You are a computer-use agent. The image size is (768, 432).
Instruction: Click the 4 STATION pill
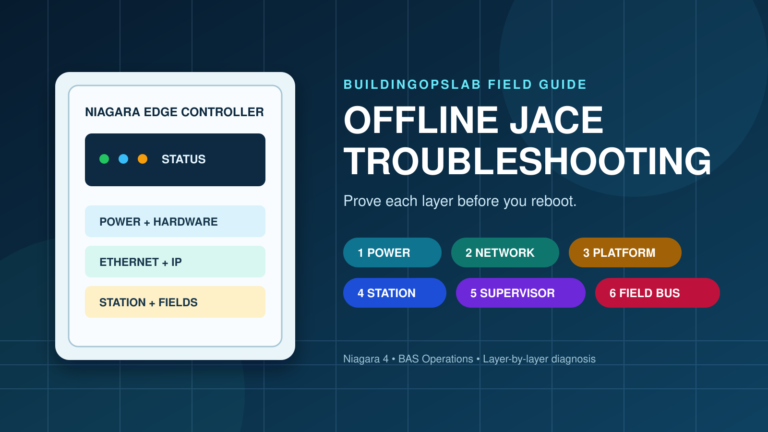point(395,293)
